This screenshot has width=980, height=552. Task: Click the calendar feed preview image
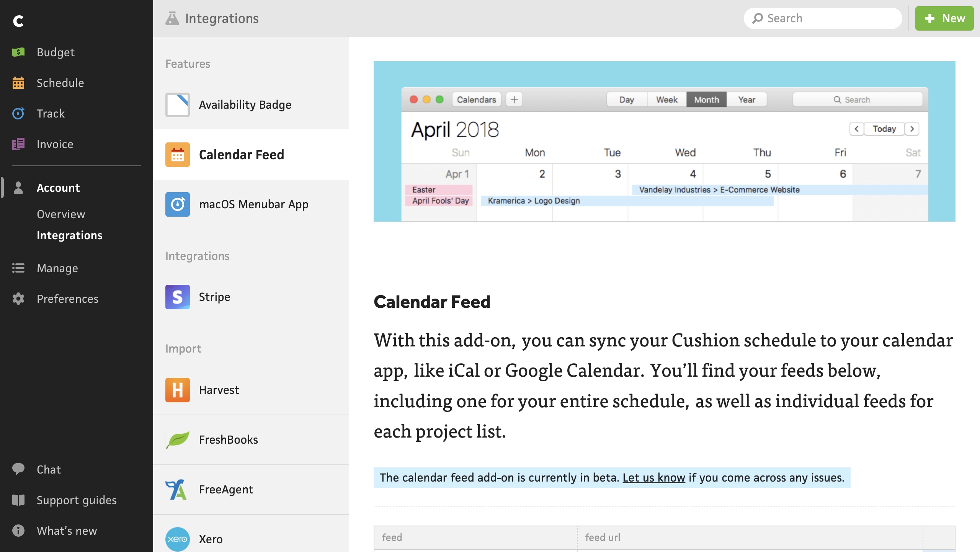pyautogui.click(x=664, y=141)
